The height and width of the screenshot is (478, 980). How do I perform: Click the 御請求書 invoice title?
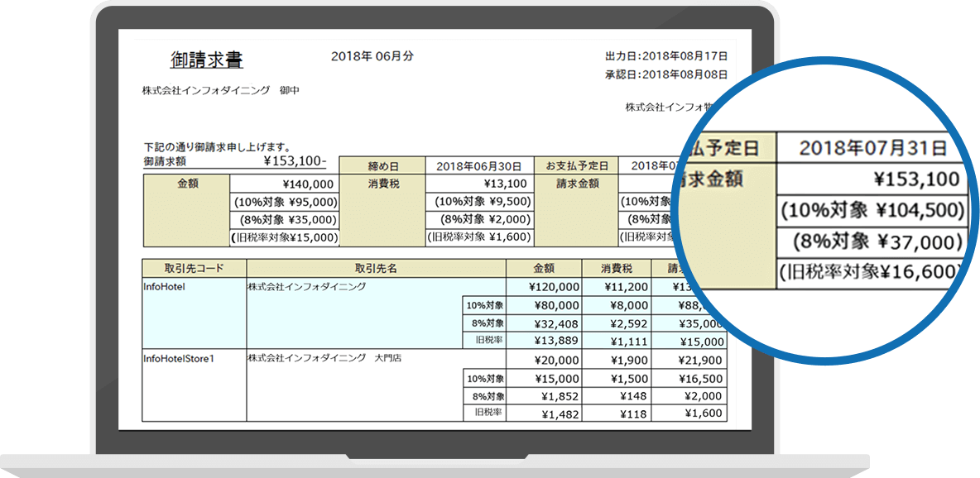pyautogui.click(x=206, y=60)
